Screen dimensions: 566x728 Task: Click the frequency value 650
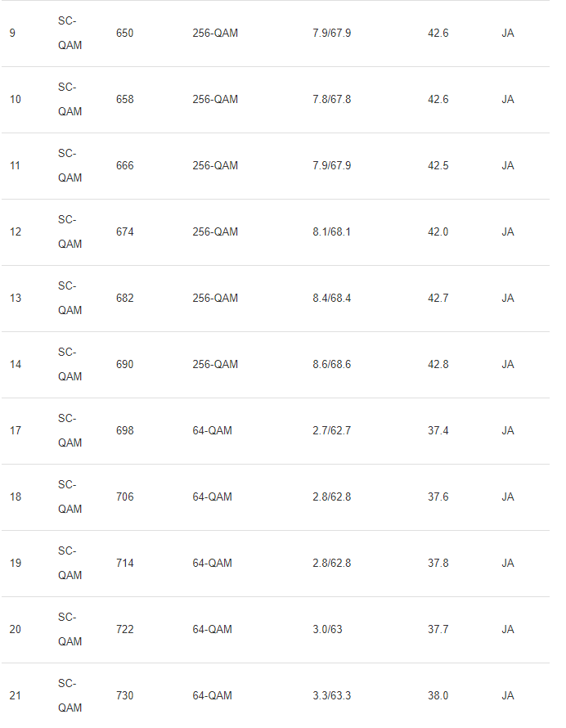coord(124,34)
